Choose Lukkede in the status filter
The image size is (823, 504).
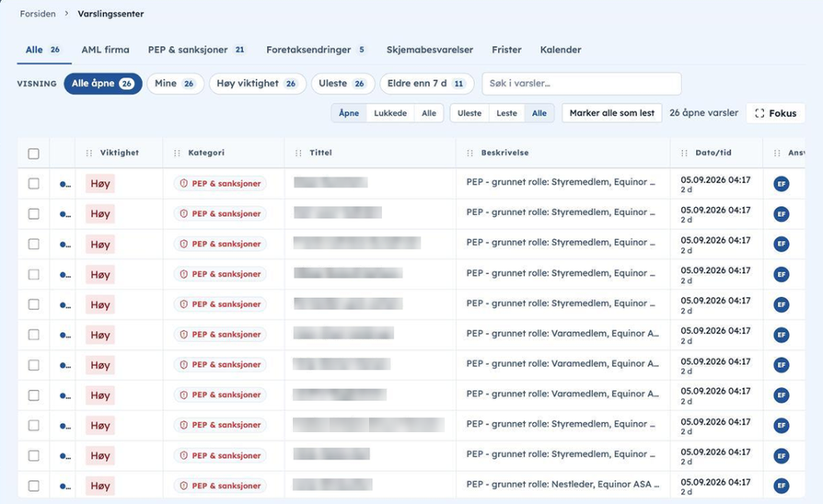pos(390,113)
